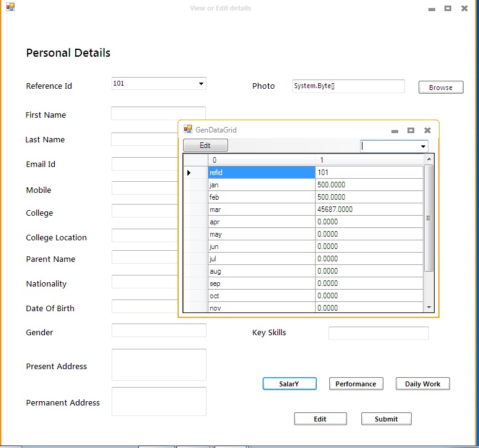The width and height of the screenshot is (479, 448).
Task: Select the aug cell
Action: [x=261, y=271]
